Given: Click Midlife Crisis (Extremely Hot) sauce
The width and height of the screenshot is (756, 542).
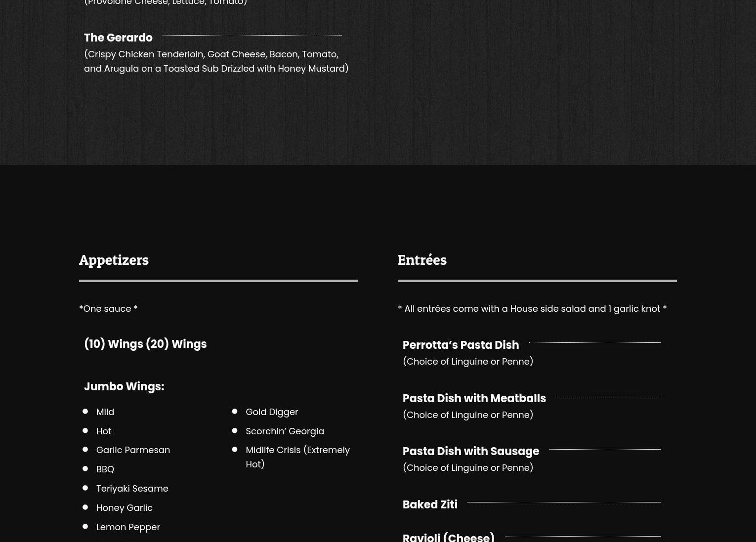Looking at the screenshot, I should click(297, 457).
